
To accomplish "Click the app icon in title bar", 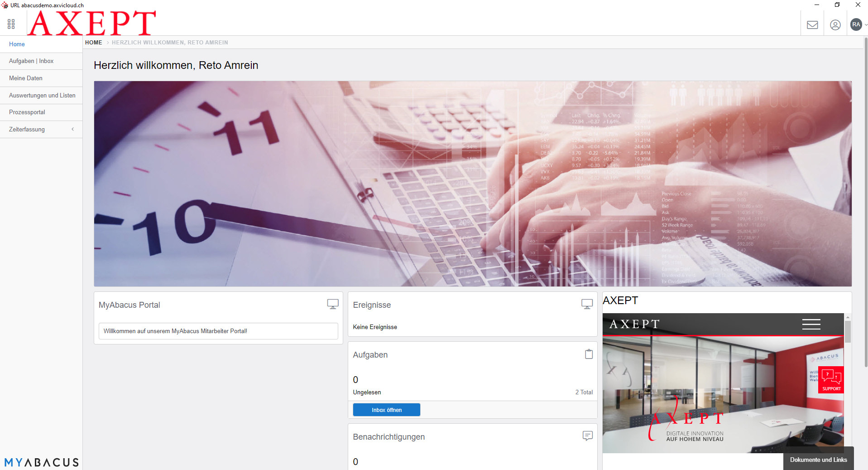I will click(5, 5).
